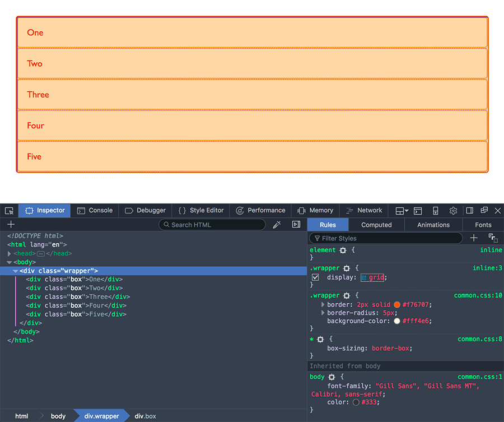Collapse the div.wrapper node
Viewport: 504px width, 422px height.
tap(15, 270)
